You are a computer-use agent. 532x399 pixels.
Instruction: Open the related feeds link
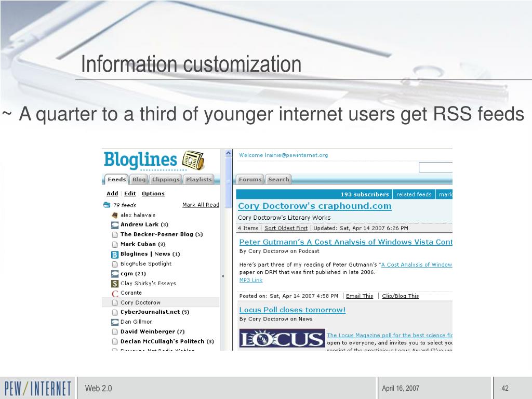[414, 194]
